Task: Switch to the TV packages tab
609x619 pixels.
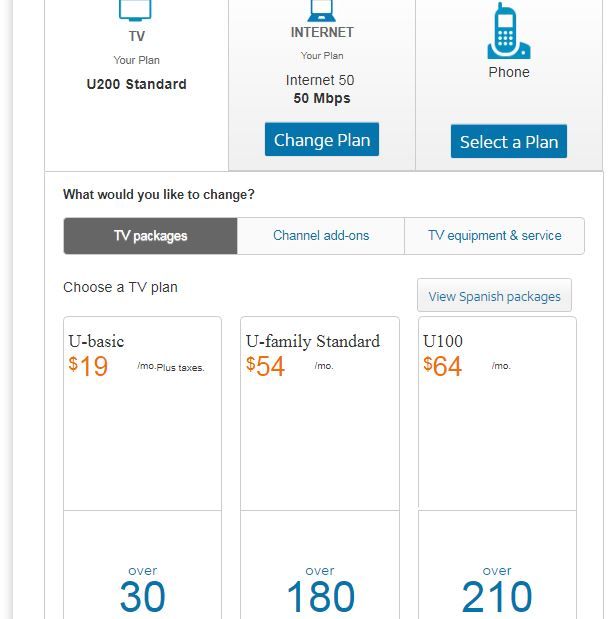Action: pos(150,236)
